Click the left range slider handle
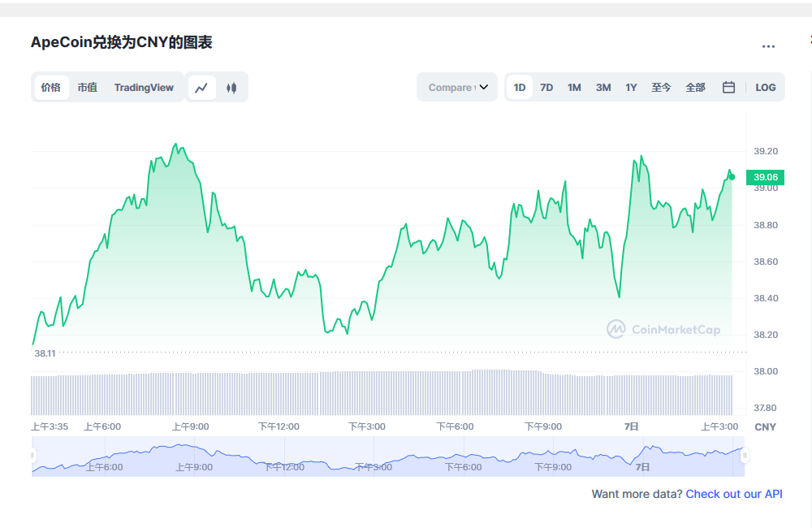The width and height of the screenshot is (812, 528). [x=32, y=456]
